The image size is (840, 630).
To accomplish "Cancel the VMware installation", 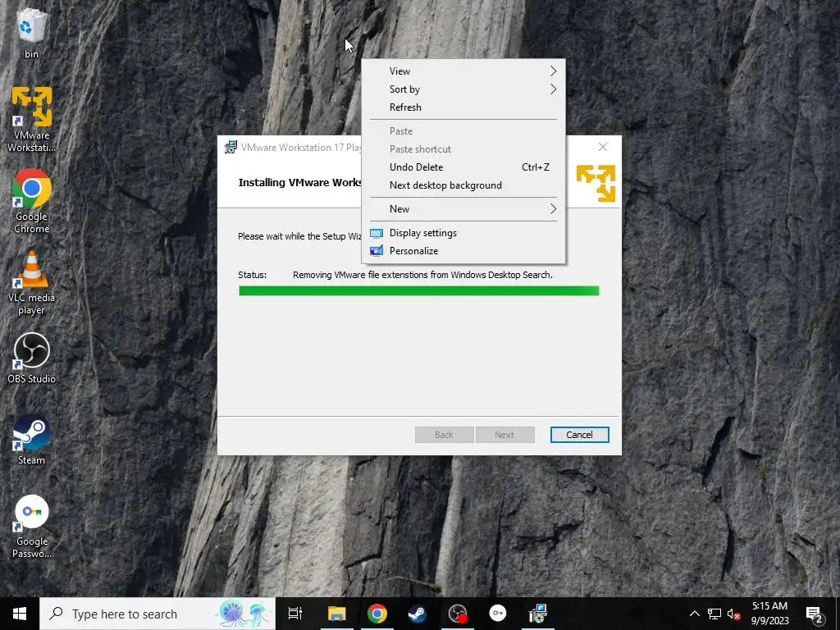I will click(x=579, y=435).
